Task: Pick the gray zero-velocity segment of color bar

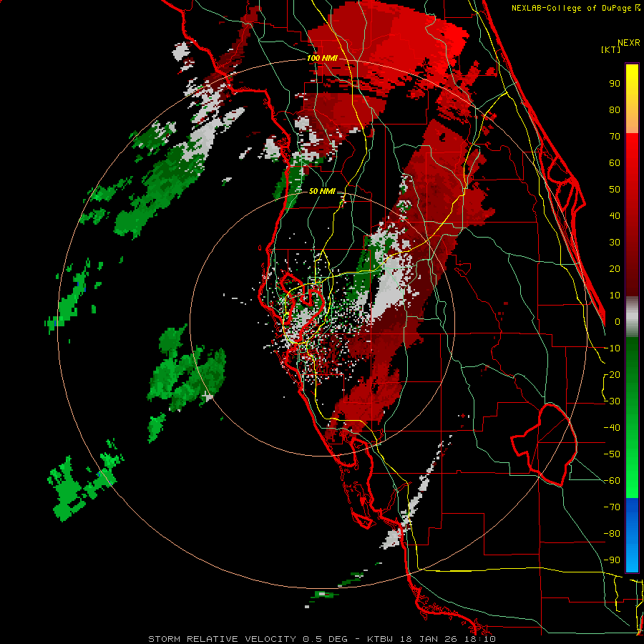Action: coord(632,317)
